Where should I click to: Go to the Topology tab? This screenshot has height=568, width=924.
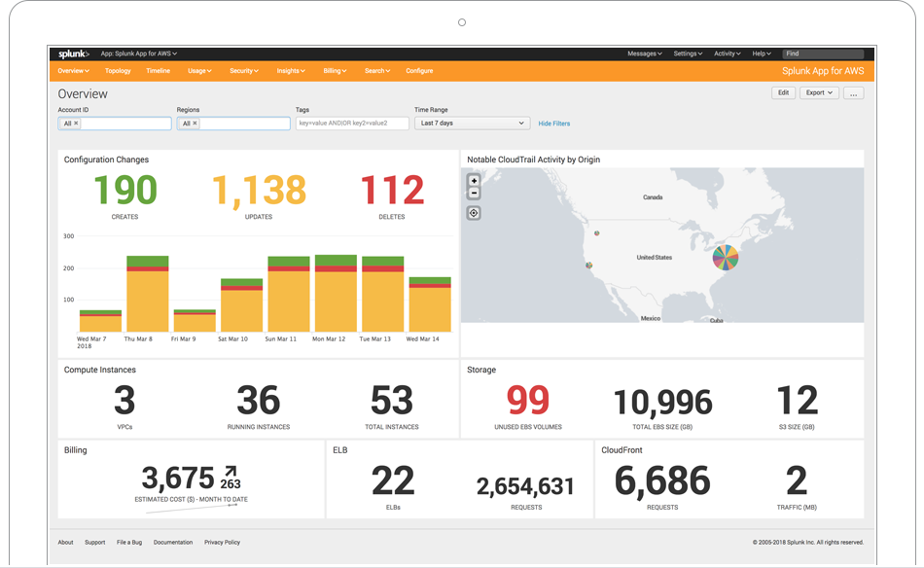coord(118,71)
